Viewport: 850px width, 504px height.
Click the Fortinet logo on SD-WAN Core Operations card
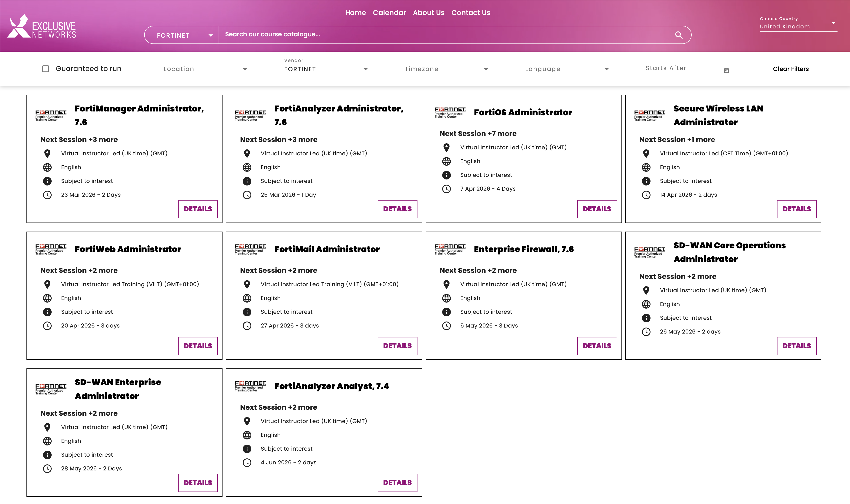[650, 252]
